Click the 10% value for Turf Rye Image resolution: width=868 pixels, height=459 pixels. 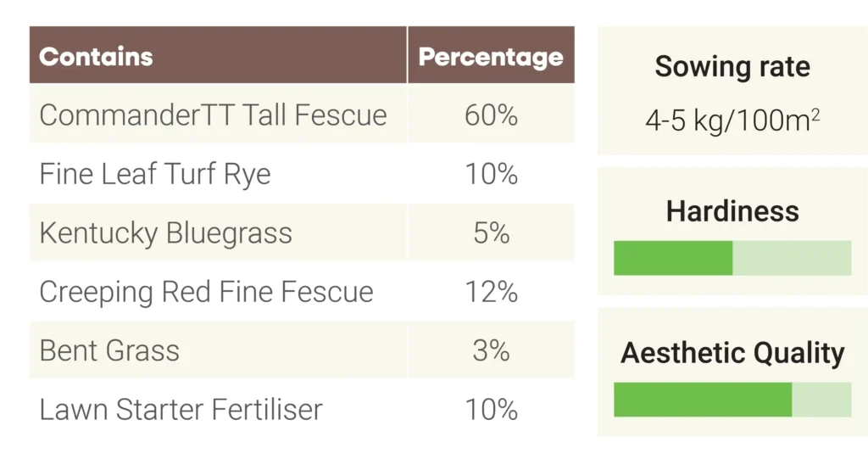point(491,174)
